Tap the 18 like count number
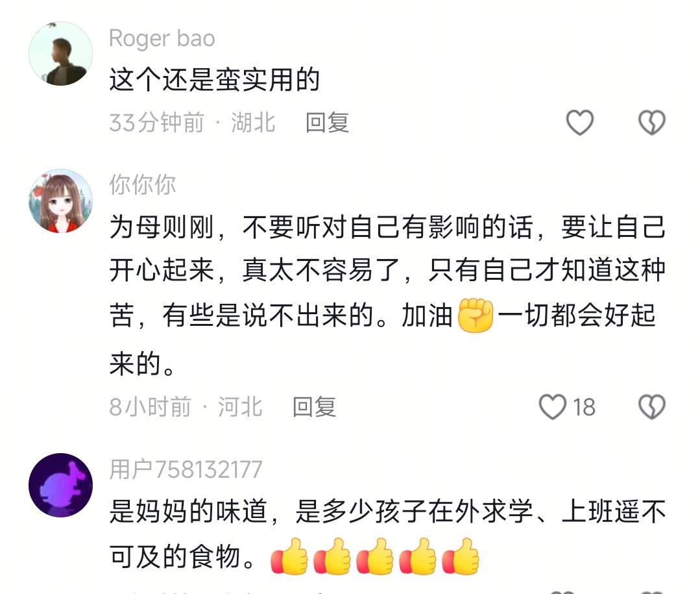The image size is (700, 594). pyautogui.click(x=584, y=407)
